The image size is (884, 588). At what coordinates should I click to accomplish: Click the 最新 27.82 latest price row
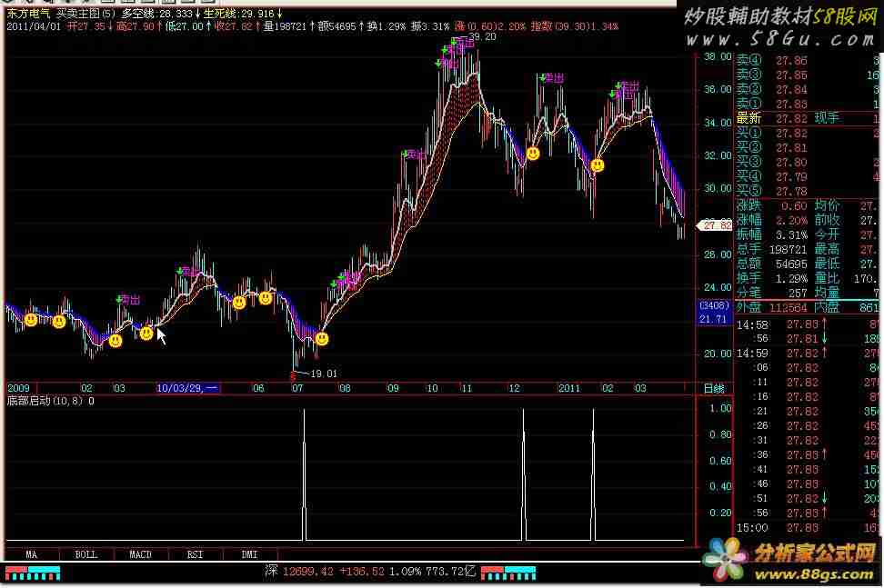click(808, 119)
